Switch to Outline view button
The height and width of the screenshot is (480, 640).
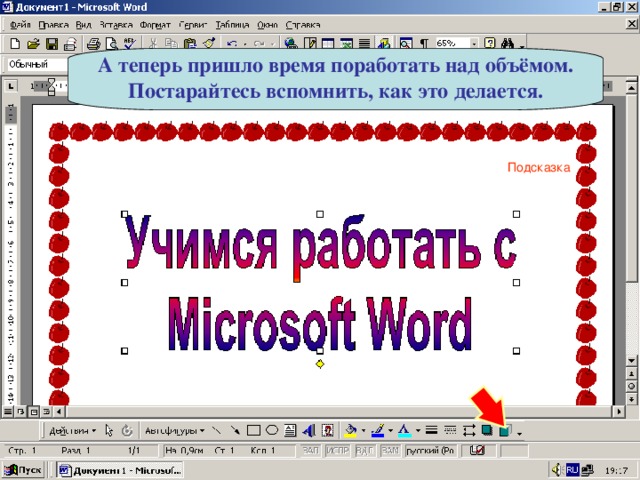(47, 411)
